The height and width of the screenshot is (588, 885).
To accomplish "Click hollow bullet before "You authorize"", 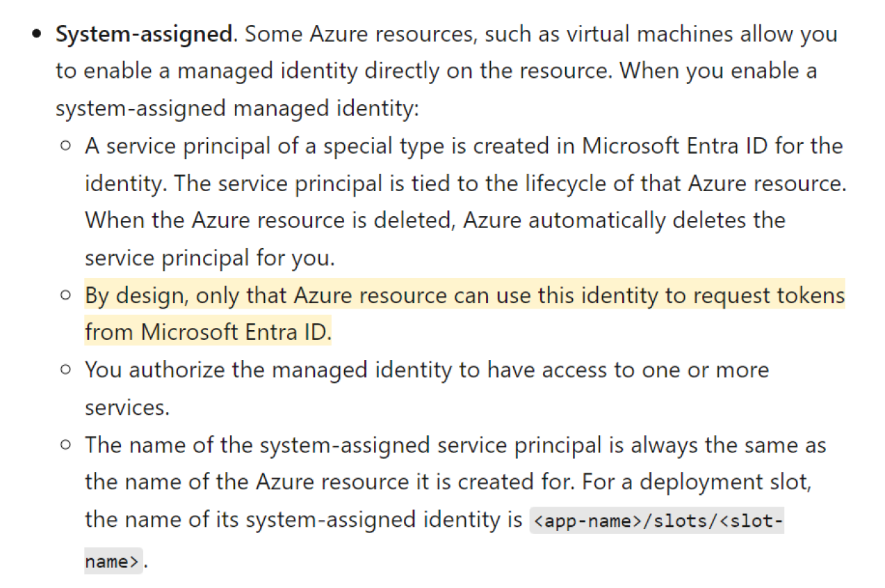I will pos(66,370).
